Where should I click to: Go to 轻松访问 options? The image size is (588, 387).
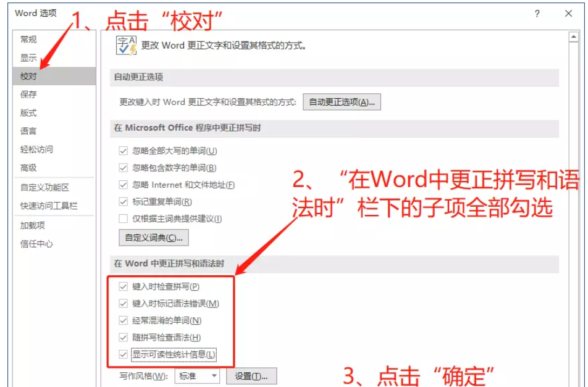(x=37, y=149)
